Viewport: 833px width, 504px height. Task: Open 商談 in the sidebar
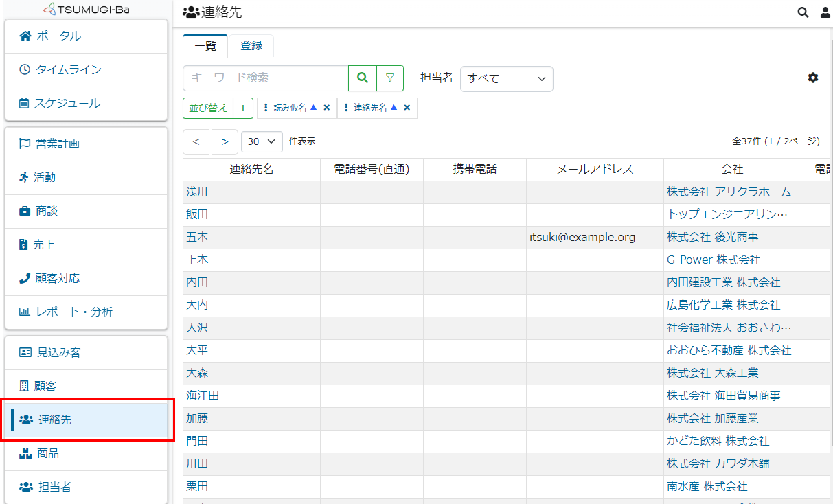click(86, 211)
